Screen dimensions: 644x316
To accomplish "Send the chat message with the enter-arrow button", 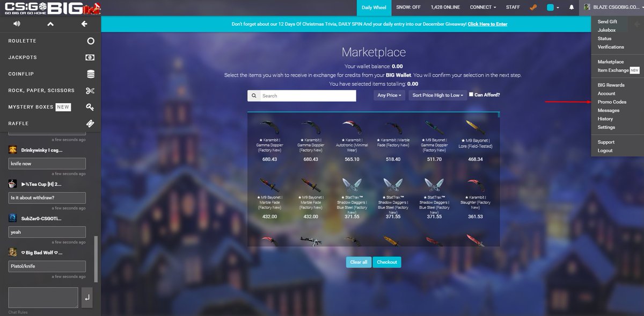I will [x=87, y=297].
